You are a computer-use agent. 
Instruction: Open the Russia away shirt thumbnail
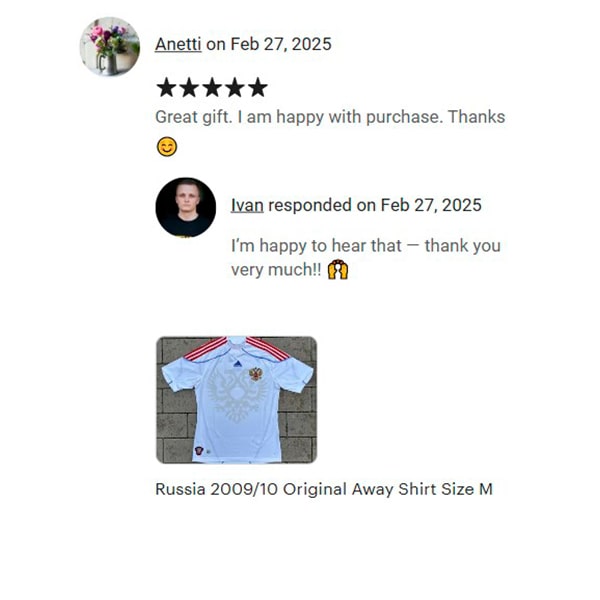(x=236, y=400)
